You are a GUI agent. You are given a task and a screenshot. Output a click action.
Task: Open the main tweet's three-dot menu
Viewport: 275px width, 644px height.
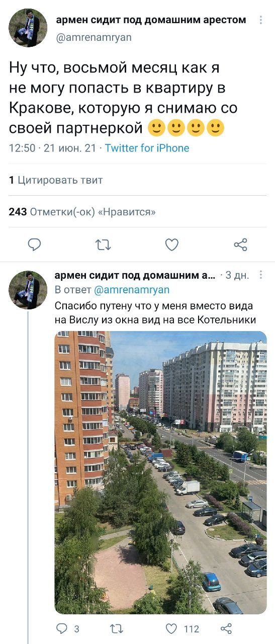[260, 20]
